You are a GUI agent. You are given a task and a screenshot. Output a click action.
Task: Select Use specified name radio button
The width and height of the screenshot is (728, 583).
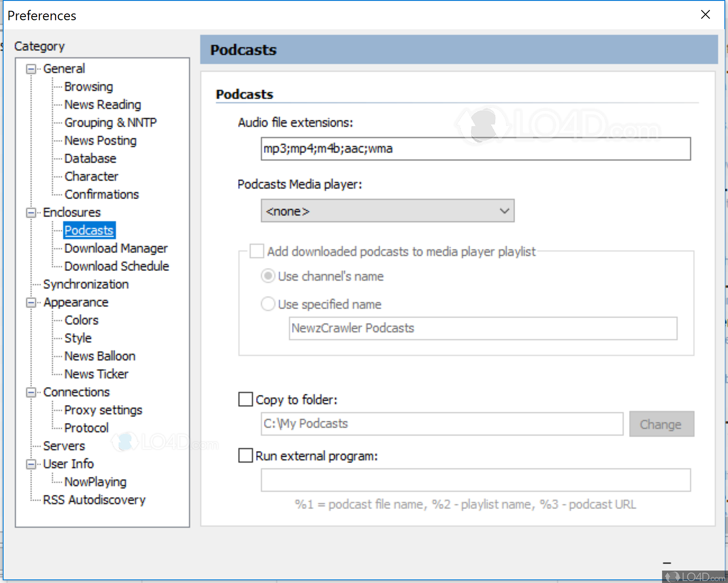click(268, 304)
